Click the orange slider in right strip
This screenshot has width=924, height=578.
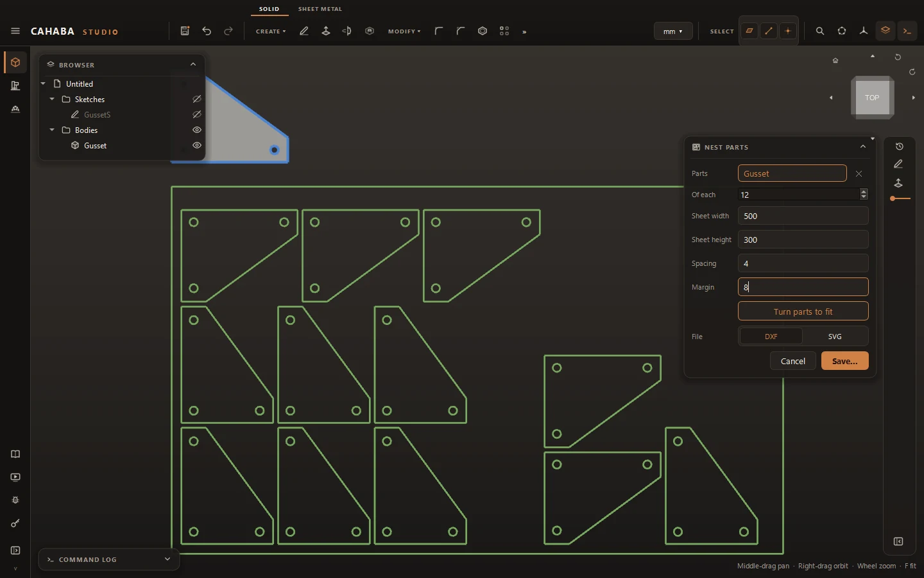[x=900, y=199]
